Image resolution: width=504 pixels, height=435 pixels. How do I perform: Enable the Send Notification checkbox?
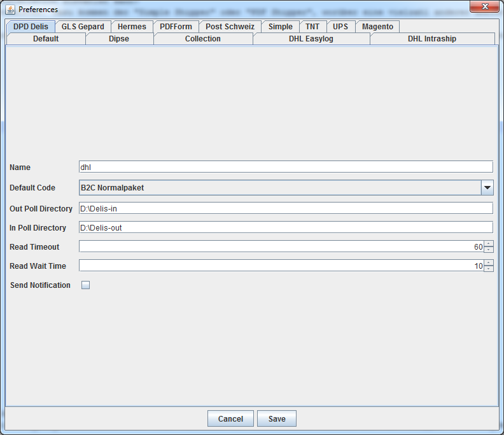pos(85,285)
